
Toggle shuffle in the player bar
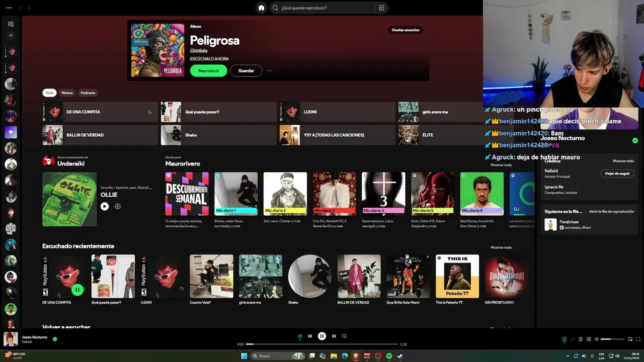[300, 336]
